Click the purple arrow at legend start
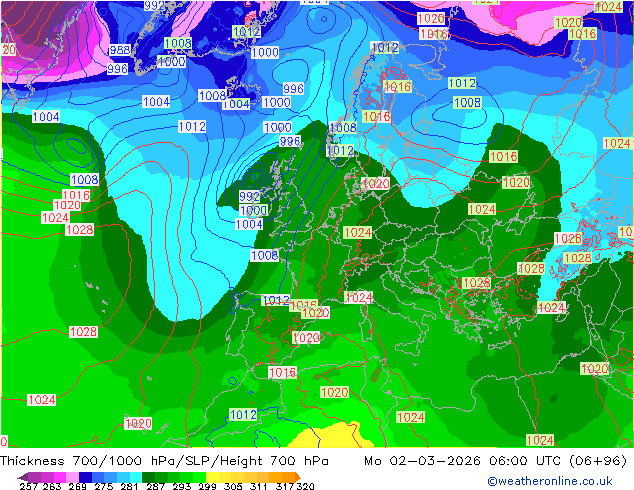 (x=22, y=477)
